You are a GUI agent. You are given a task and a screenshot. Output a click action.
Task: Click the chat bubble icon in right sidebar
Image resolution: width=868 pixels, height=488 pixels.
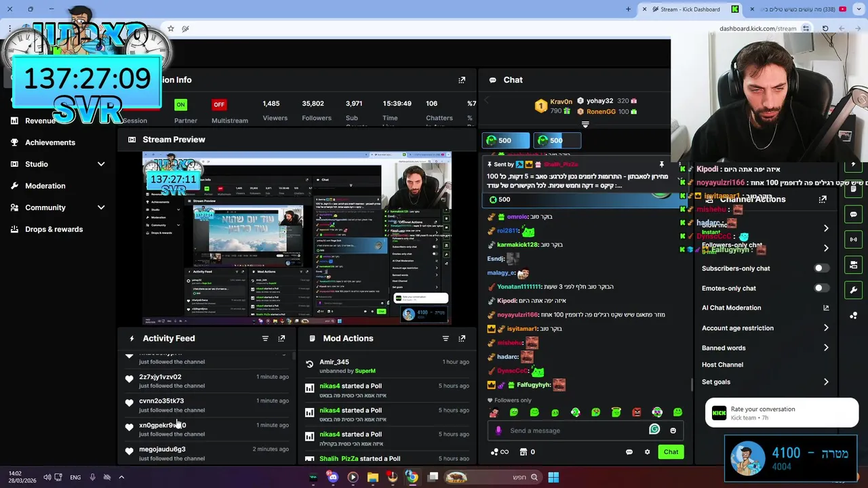coord(853,214)
